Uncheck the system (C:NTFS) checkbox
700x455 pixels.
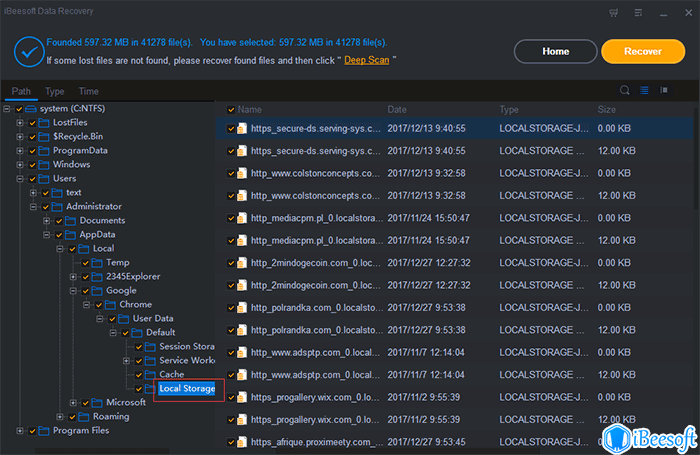click(19, 109)
